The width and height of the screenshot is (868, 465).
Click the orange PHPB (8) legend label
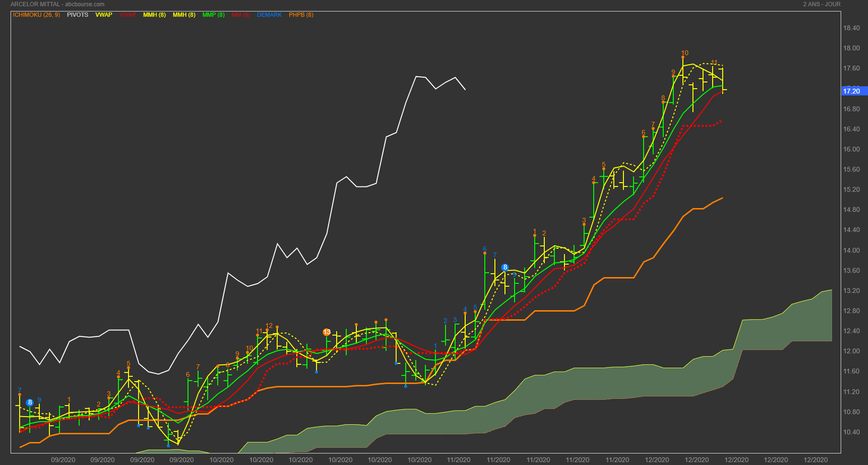pyautogui.click(x=301, y=15)
